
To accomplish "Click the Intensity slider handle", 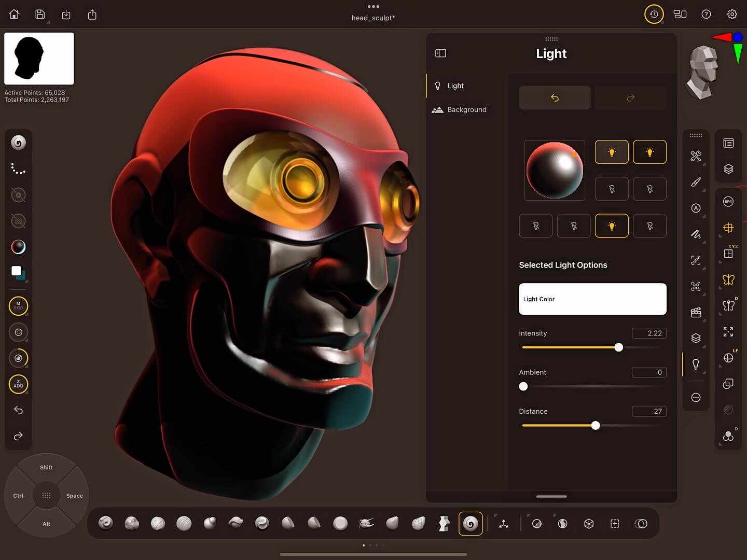I will click(x=618, y=347).
